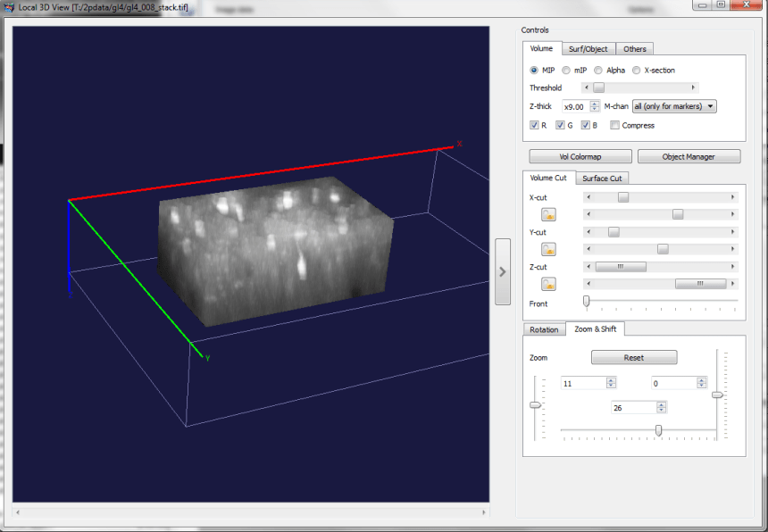The image size is (768, 532).
Task: Switch to the Surf/Object tab
Action: 589,49
